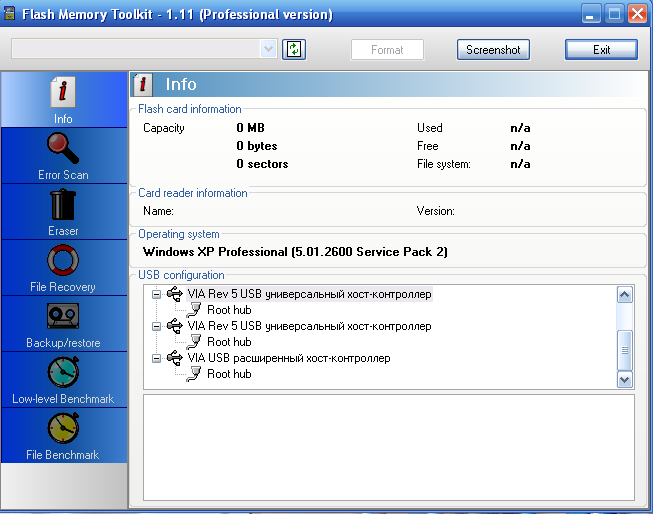Click the USB tree scrollbar thumb

[x=624, y=350]
